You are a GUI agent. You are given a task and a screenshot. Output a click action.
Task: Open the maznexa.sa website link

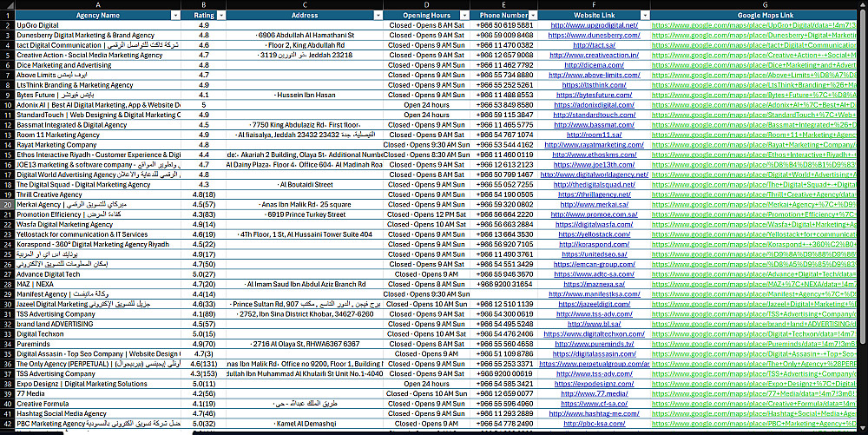pyautogui.click(x=594, y=285)
